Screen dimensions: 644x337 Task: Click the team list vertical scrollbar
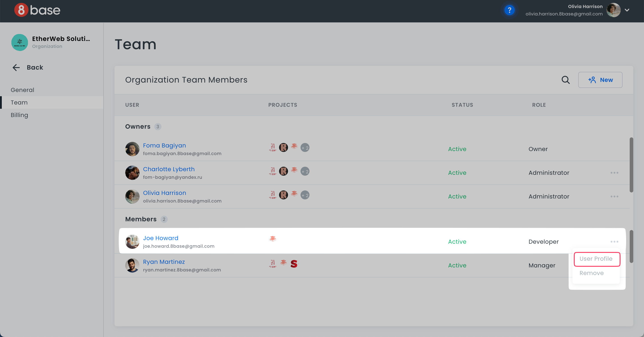coord(631,165)
